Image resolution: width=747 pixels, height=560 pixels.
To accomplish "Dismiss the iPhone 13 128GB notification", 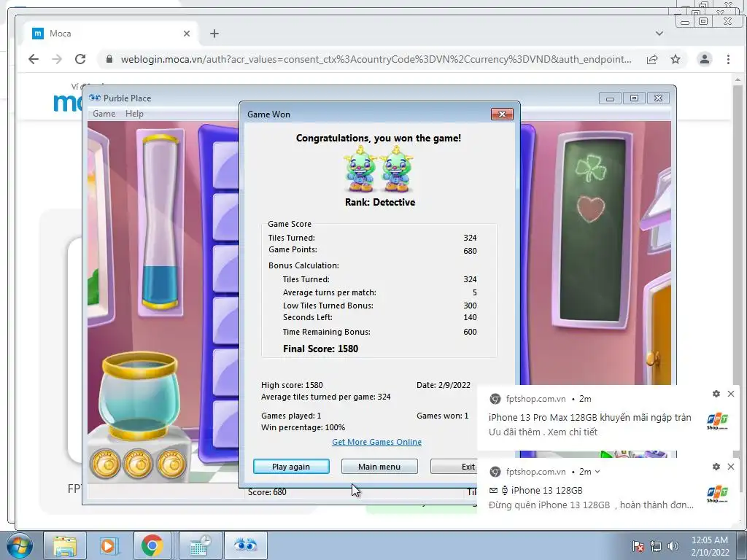I will pos(731,467).
